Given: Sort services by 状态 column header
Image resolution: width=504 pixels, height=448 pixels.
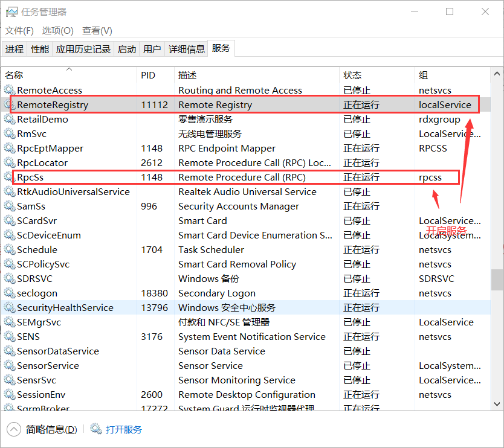Looking at the screenshot, I should pyautogui.click(x=377, y=75).
